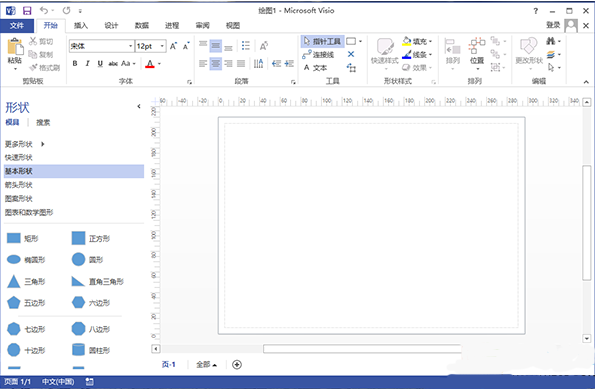The image size is (595, 389).
Task: Open the 12pt font size dropdown
Action: (162, 46)
